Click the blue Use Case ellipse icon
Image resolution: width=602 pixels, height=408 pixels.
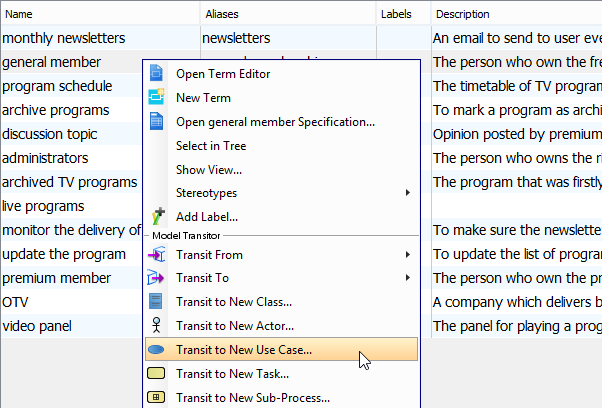tap(156, 350)
